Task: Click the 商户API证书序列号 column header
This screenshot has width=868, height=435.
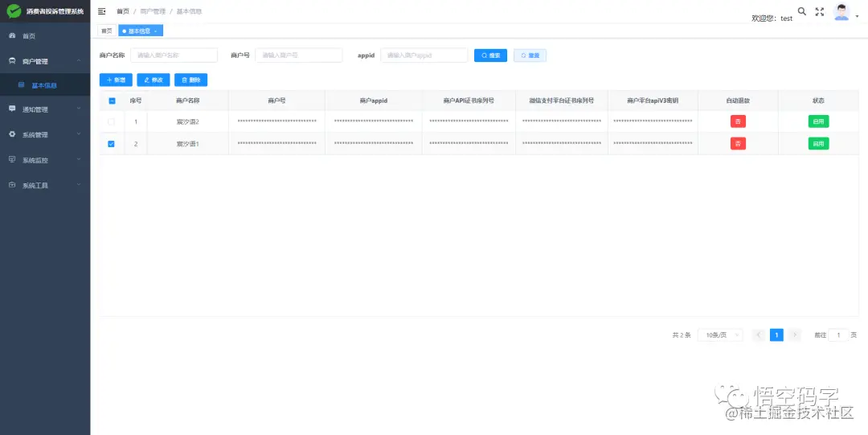Action: coord(469,101)
